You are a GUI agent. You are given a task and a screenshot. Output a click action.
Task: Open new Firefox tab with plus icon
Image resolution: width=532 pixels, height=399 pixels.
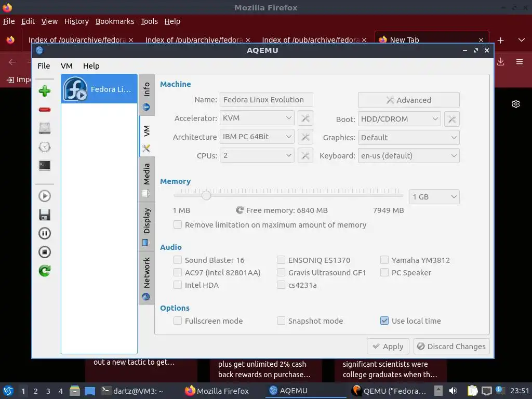500,40
